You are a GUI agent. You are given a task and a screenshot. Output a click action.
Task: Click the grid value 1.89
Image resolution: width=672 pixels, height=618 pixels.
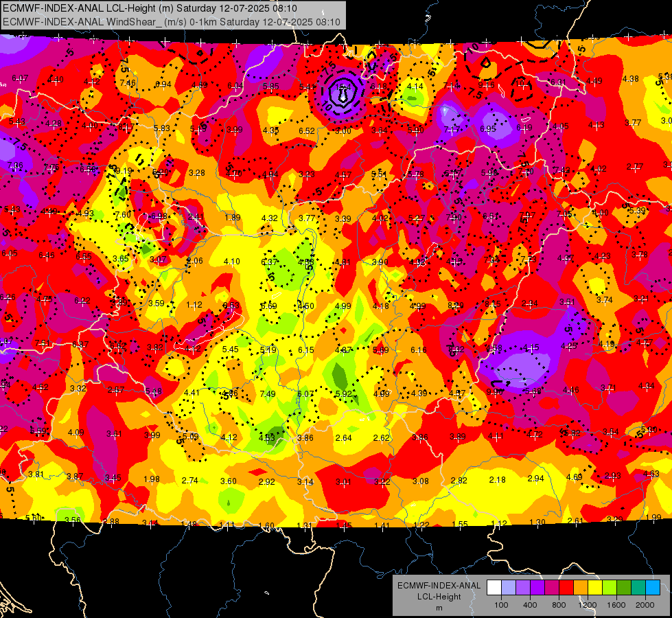233,218
